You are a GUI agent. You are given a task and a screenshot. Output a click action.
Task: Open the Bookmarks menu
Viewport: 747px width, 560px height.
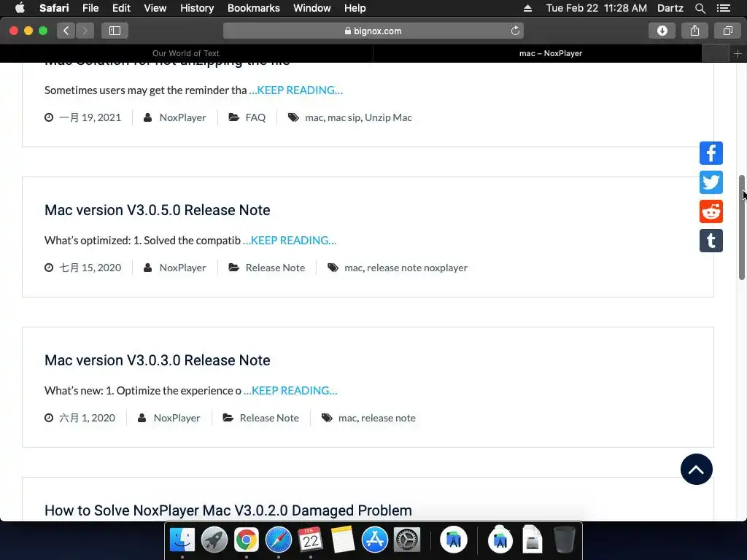pos(253,8)
